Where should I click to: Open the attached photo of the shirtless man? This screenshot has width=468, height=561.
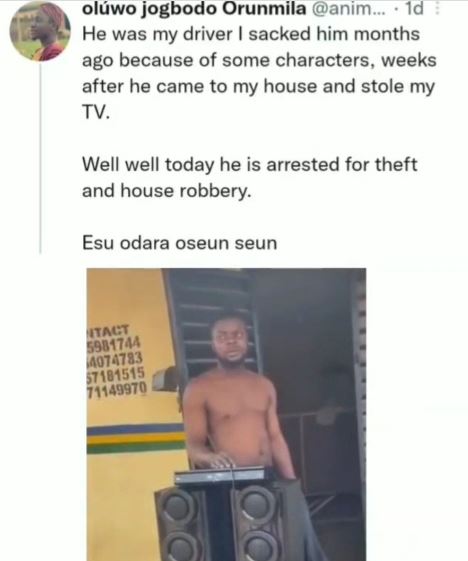[226, 414]
